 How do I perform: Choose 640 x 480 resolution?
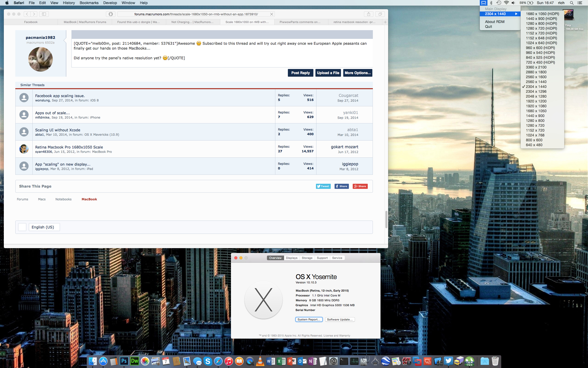pyautogui.click(x=542, y=145)
